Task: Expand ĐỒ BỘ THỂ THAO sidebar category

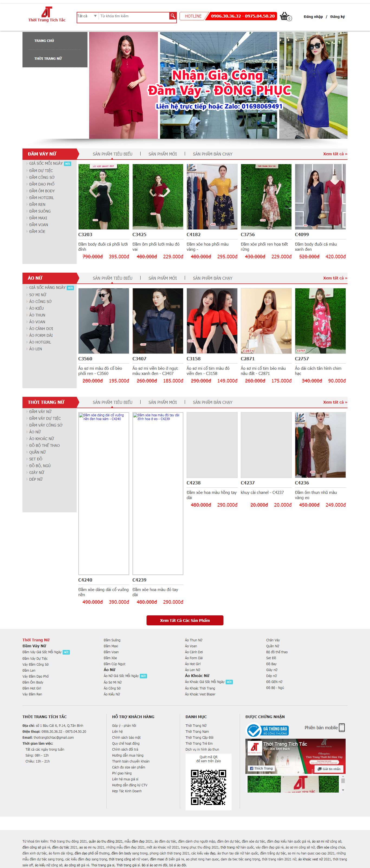Action: 44,445
